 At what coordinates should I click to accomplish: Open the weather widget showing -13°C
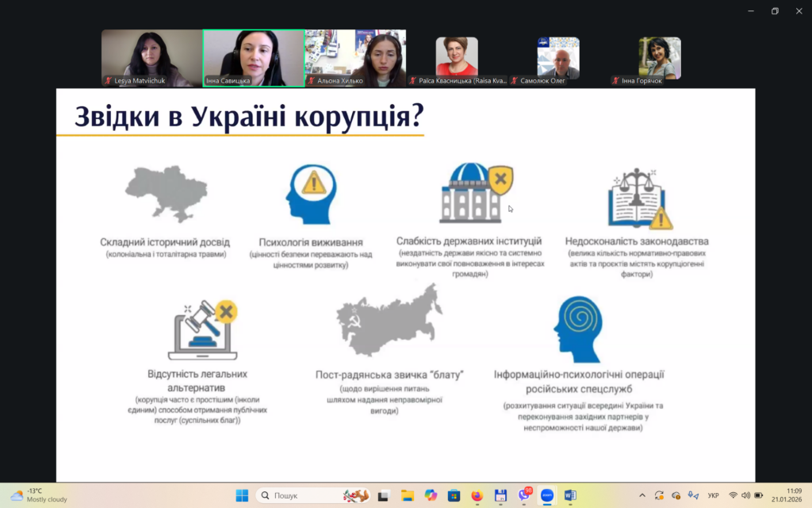click(x=38, y=495)
